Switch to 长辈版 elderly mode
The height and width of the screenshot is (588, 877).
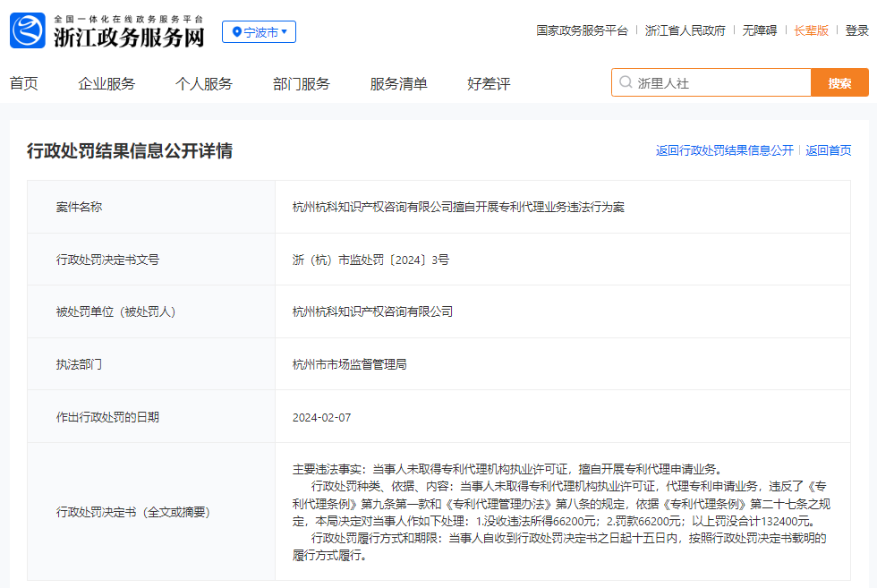click(x=811, y=30)
